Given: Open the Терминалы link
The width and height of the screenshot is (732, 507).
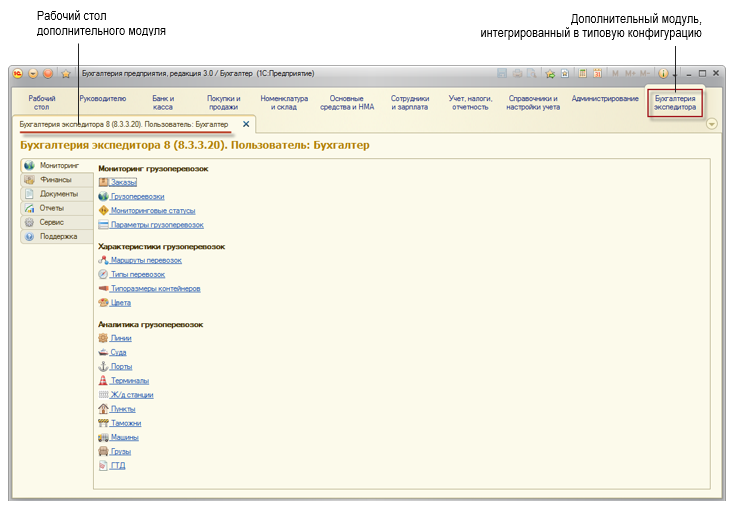Looking at the screenshot, I should click(130, 381).
